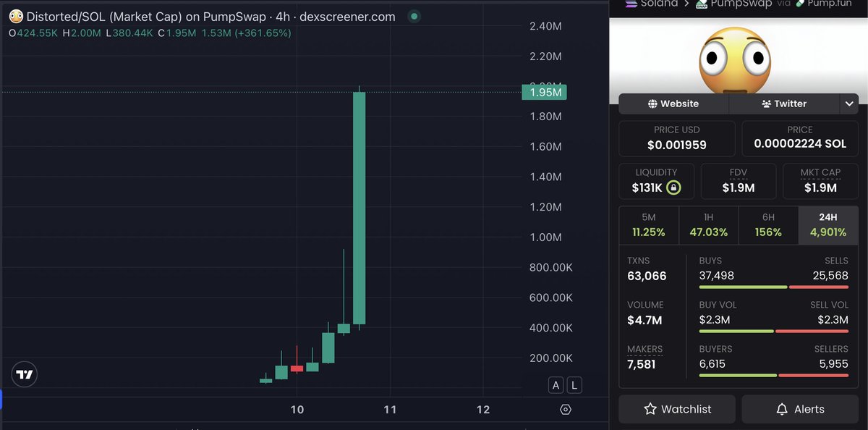Expand the links dropdown chevron next to Twitter
Viewport: 868px width, 430px height.
[849, 104]
